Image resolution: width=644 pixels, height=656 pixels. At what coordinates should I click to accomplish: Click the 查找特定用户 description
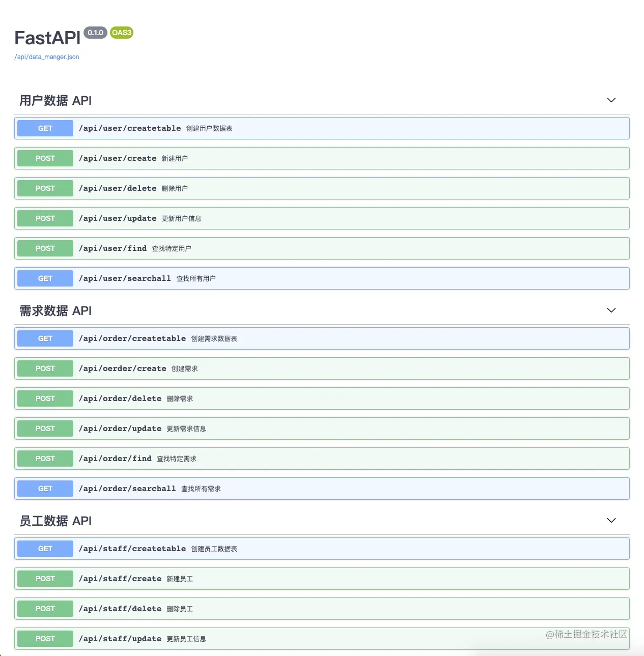click(x=172, y=249)
